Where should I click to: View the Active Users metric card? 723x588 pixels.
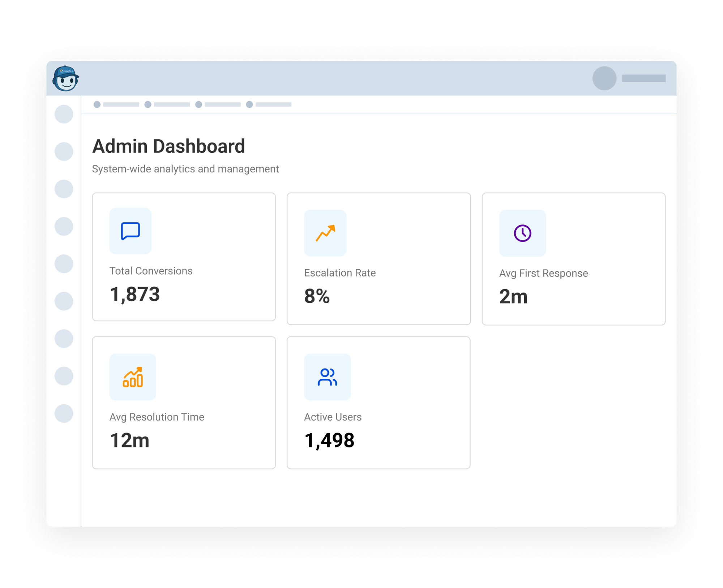tap(378, 401)
